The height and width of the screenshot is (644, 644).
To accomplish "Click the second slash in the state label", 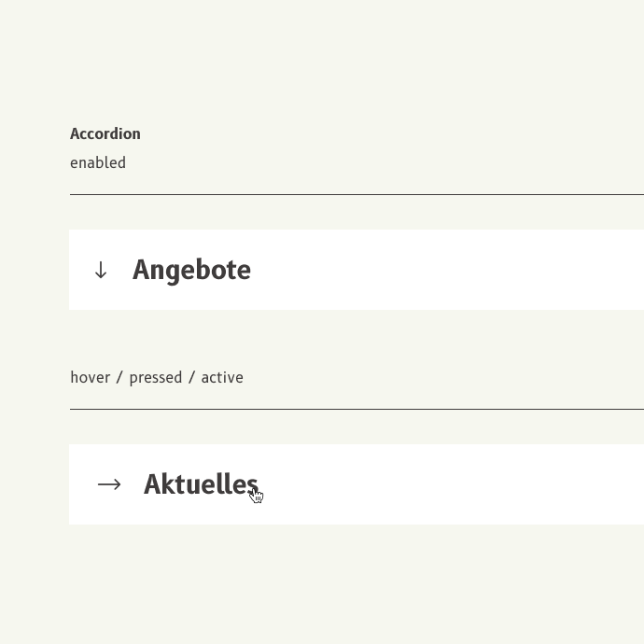I will coord(191,378).
